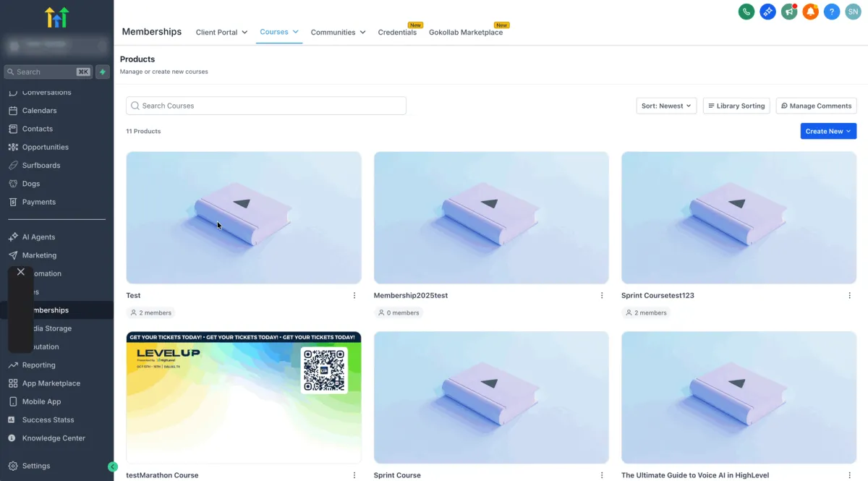
Task: Click the megaphone announcements icon
Action: 789,12
